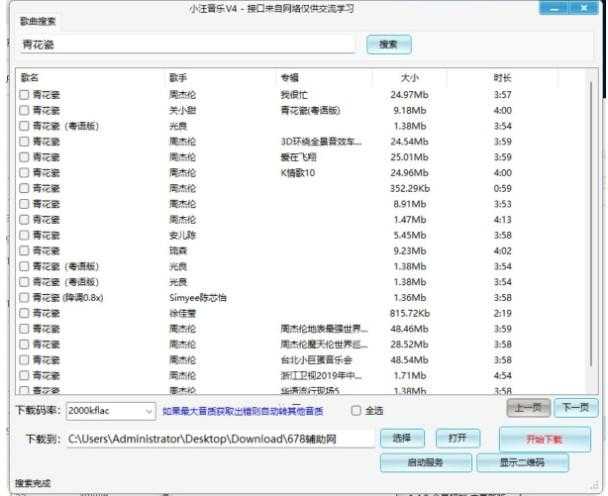This screenshot has height=496, width=608.
Task: Click the 专辑 column header
Action: pyautogui.click(x=322, y=77)
